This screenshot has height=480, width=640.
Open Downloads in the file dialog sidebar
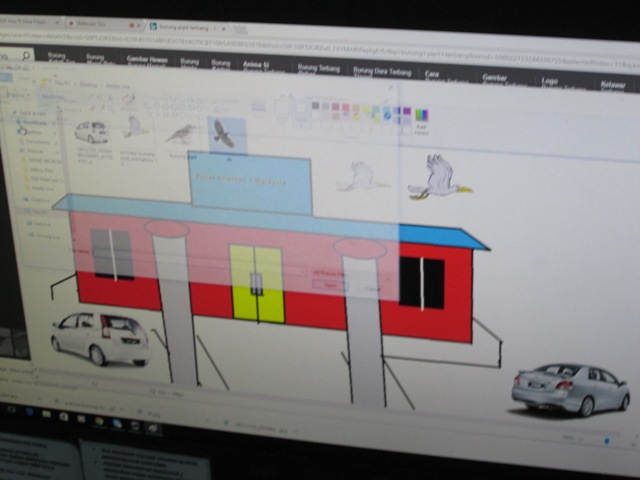33,122
